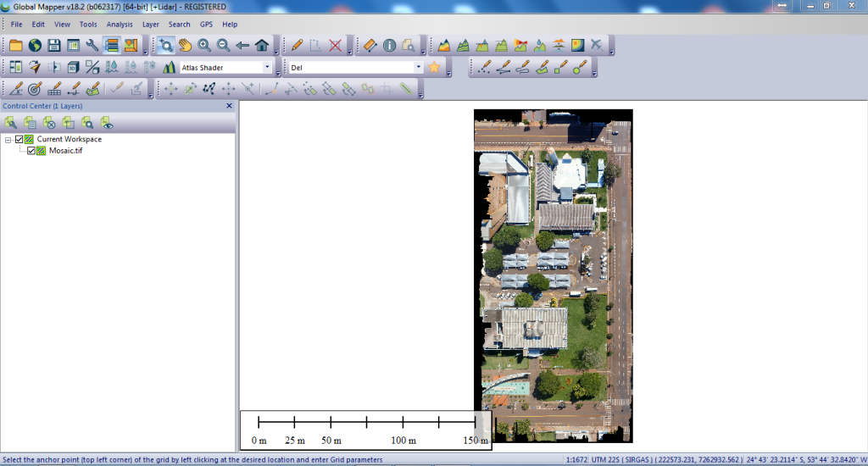Click the home Full View icon

262,46
